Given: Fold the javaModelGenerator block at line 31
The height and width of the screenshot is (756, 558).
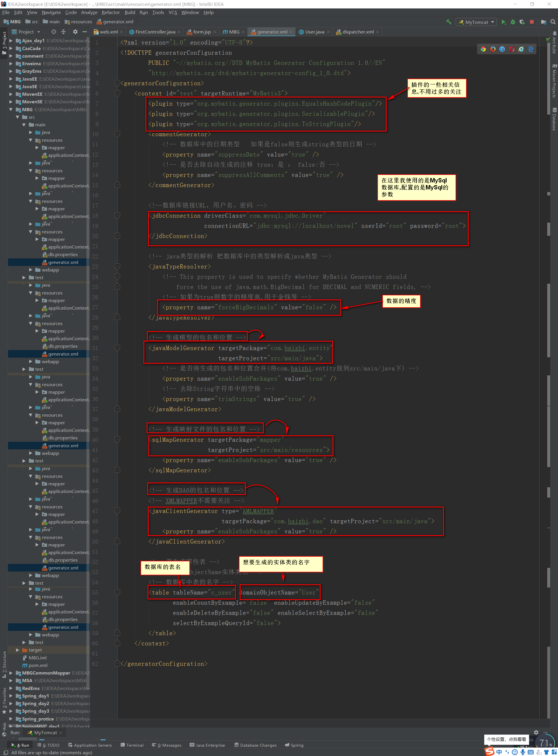Looking at the screenshot, I should click(x=117, y=348).
